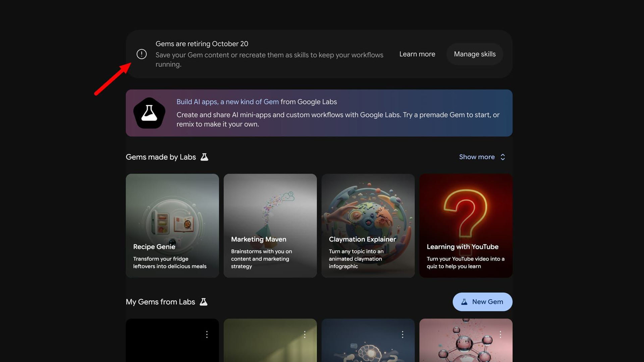The height and width of the screenshot is (362, 644).
Task: Open the Learning with YouTube gem card
Action: [466, 226]
